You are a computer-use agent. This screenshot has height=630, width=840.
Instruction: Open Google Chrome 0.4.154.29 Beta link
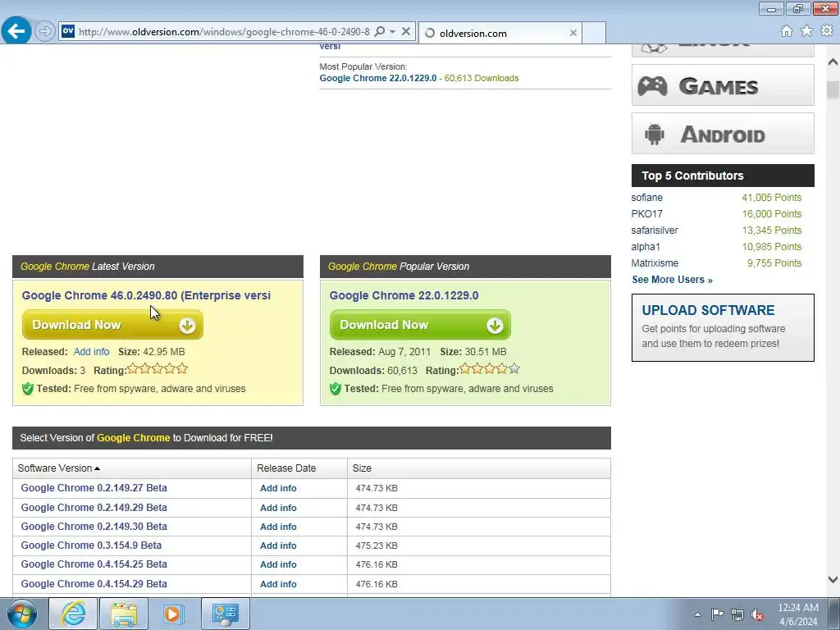pos(94,584)
